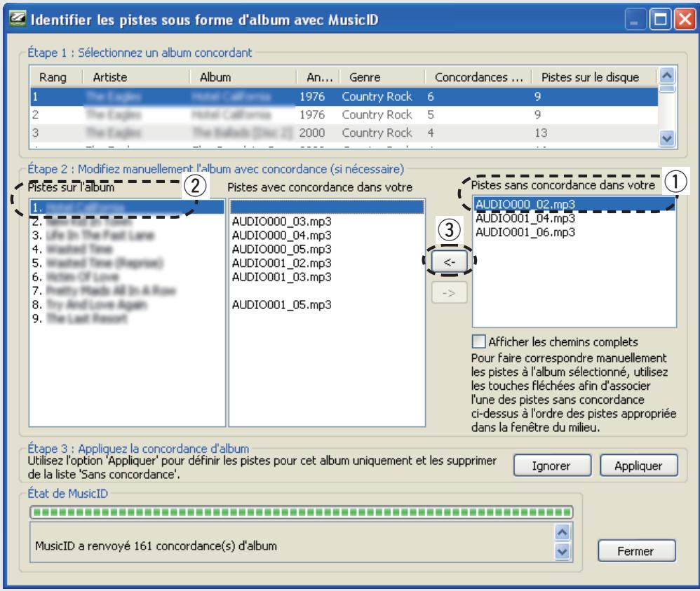Click the MusicID green progress bar
This screenshot has height=591, width=700.
[302, 512]
